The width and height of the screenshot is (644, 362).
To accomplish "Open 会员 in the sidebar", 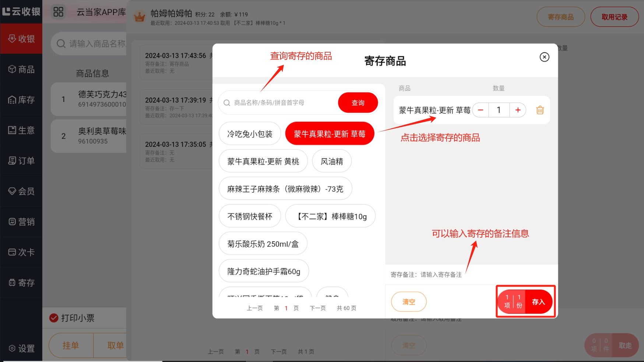I will tap(21, 191).
